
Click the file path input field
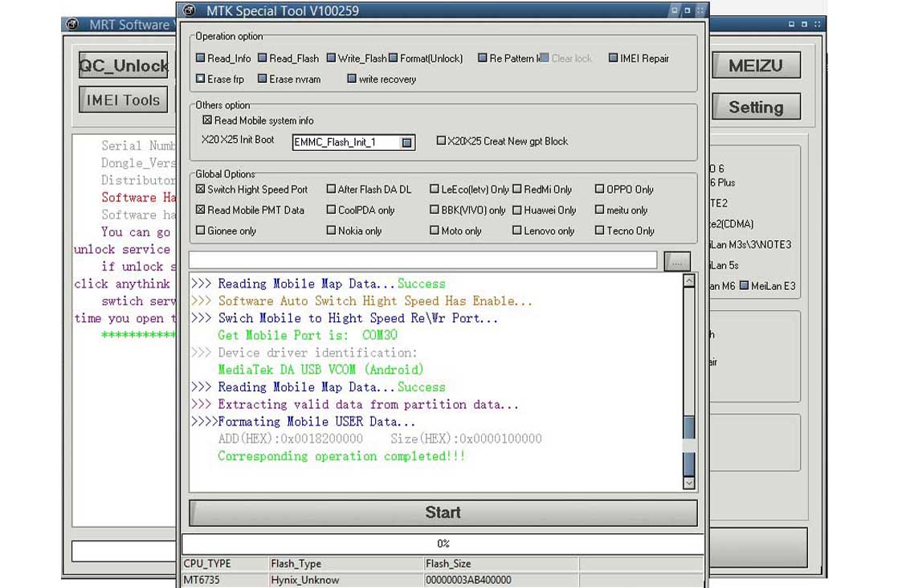[x=422, y=260]
